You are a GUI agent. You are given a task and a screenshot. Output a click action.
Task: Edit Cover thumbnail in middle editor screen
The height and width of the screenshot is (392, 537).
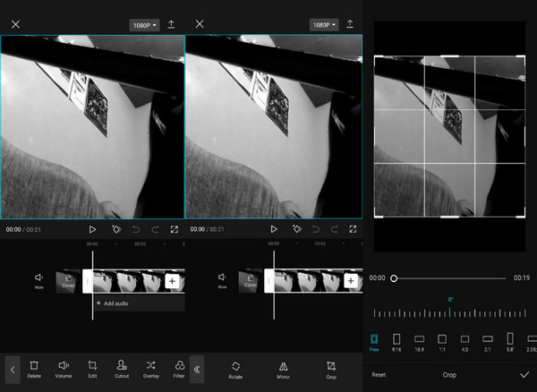[251, 281]
